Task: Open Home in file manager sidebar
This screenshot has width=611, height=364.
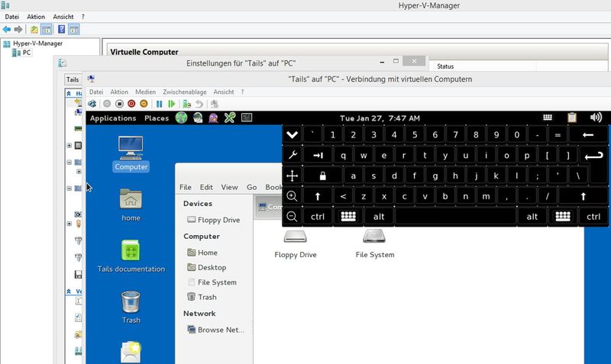Action: click(x=202, y=253)
